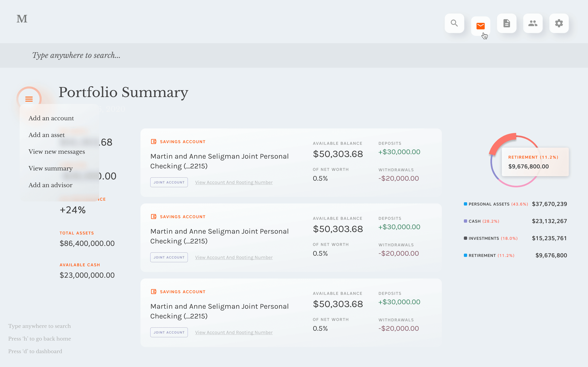
Task: Click the M logo in header
Action: pos(22,19)
